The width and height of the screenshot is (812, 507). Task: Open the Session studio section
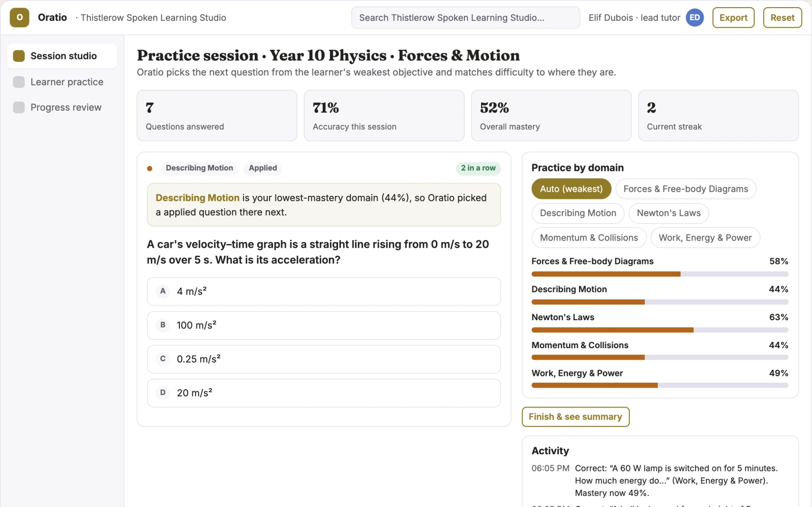[62, 56]
